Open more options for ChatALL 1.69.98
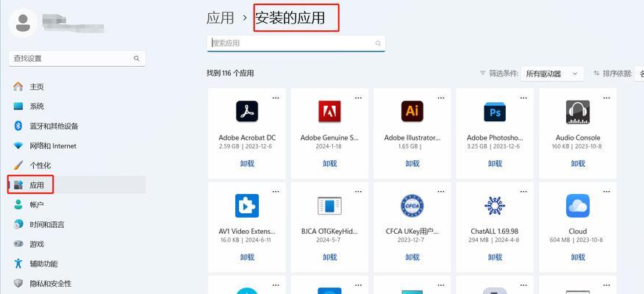This screenshot has width=644, height=294. click(x=523, y=191)
